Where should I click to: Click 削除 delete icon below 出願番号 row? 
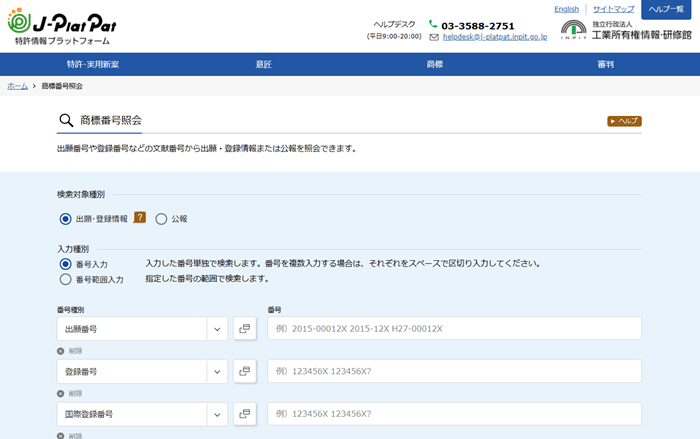pos(61,351)
